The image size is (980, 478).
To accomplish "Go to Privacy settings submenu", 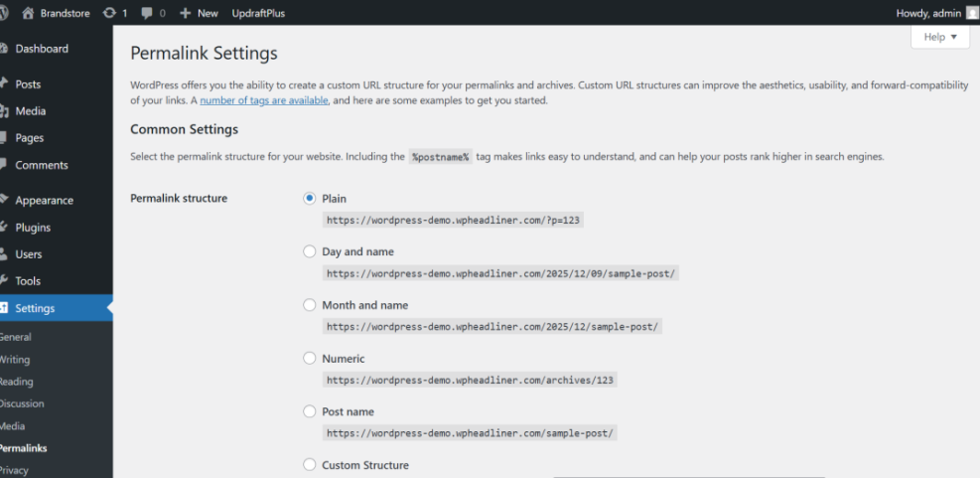I will tap(14, 470).
